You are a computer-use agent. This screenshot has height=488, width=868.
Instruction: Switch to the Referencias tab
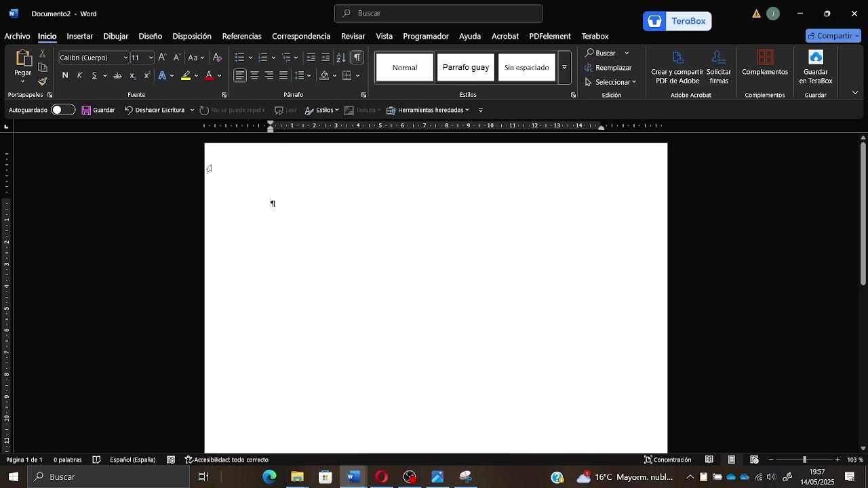click(241, 36)
